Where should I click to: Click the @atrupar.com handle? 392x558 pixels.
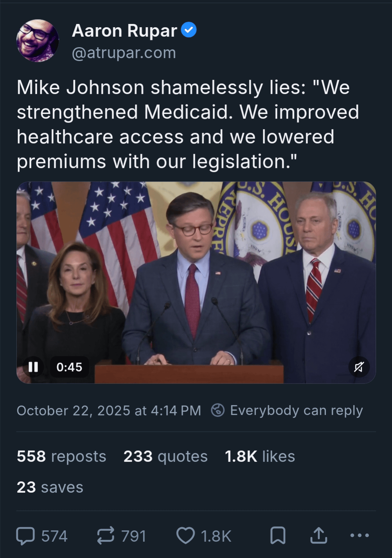coord(124,53)
